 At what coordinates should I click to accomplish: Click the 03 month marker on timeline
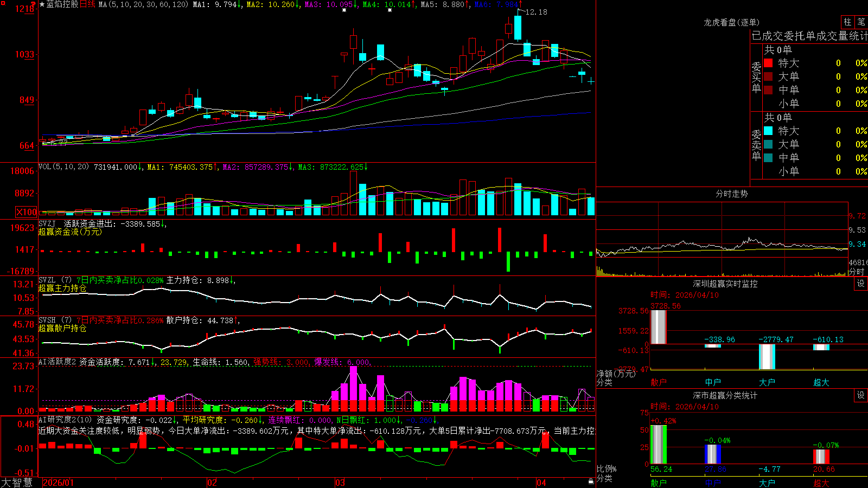[340, 483]
